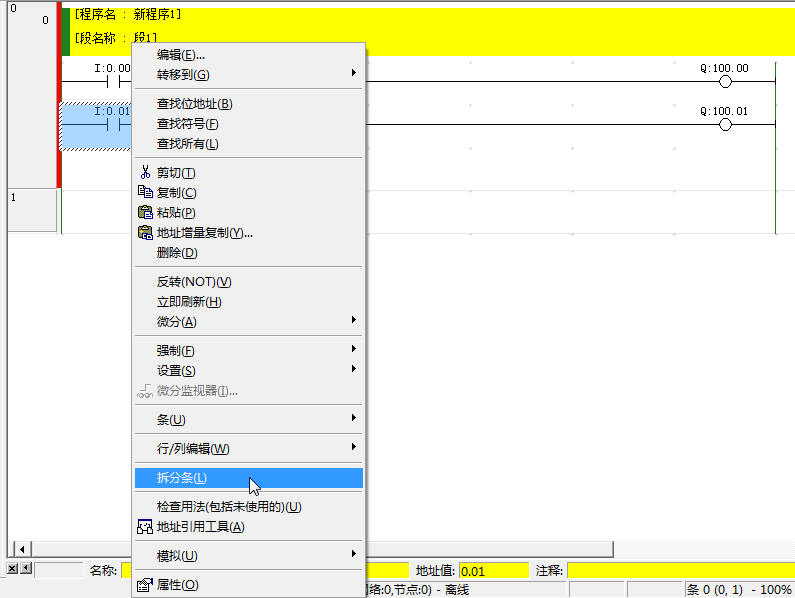Select 反转(NOT)(V) menu entry
The width and height of the screenshot is (795, 598).
[x=194, y=282]
